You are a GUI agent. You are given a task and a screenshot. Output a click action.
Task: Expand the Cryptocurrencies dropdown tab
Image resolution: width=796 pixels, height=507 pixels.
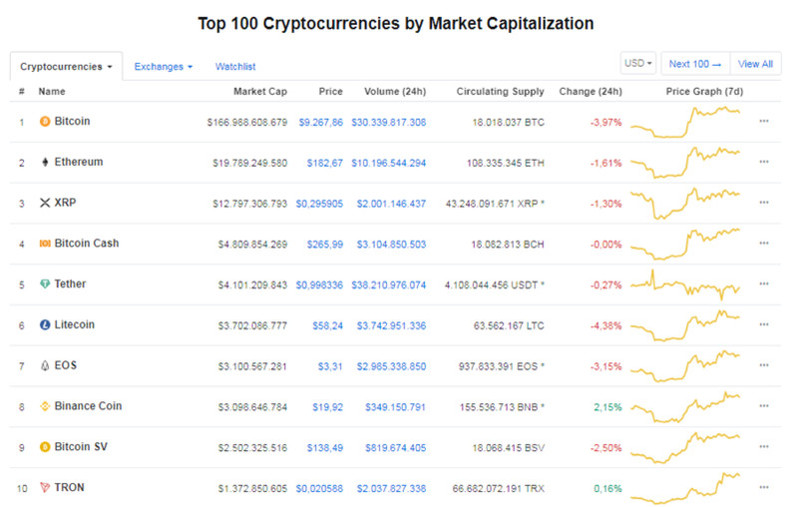point(66,66)
